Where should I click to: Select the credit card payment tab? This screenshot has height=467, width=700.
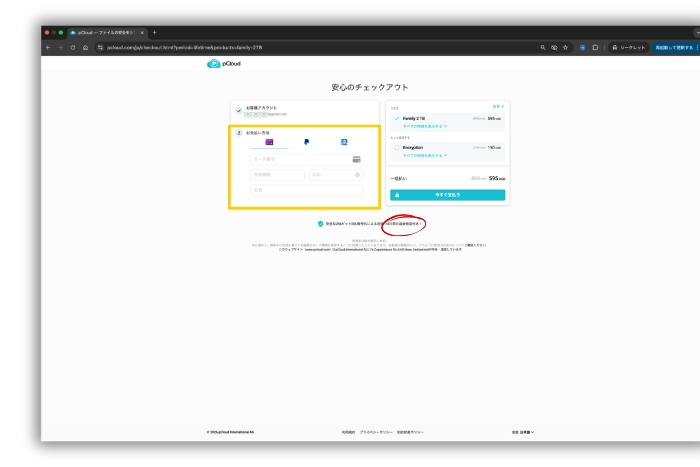pyautogui.click(x=269, y=142)
